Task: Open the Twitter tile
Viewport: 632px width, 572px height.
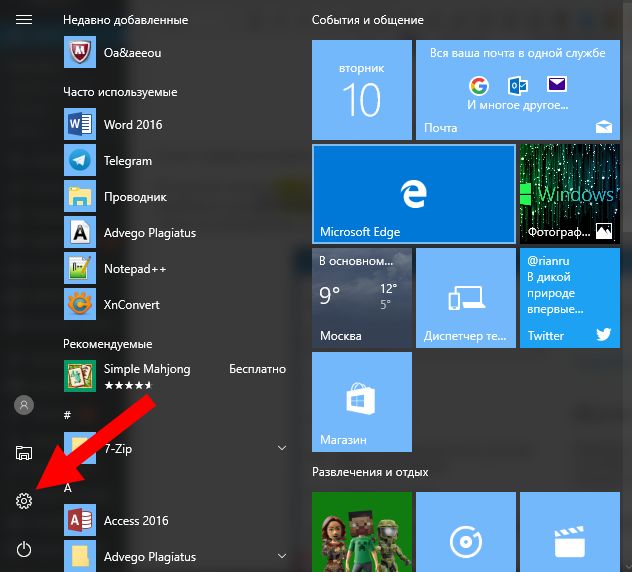Action: click(569, 298)
